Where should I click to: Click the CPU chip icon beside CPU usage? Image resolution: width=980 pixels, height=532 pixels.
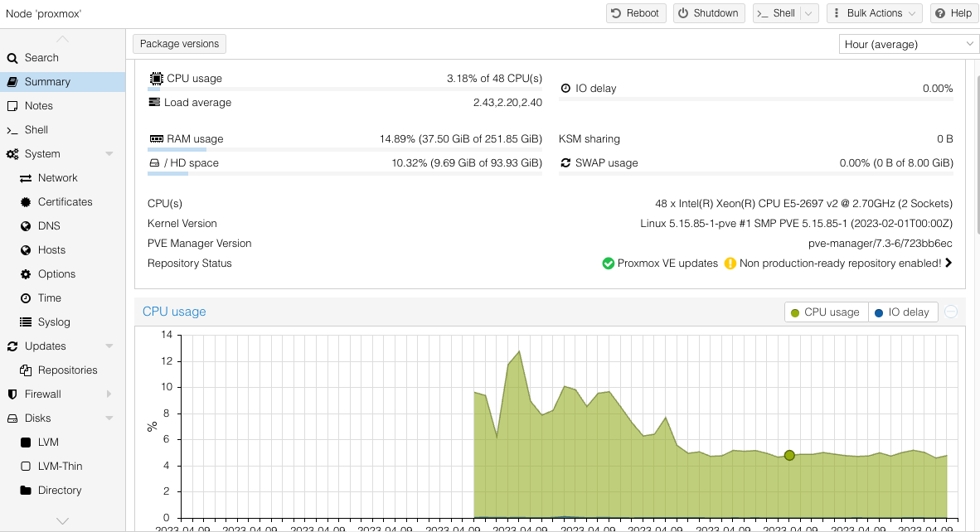156,79
